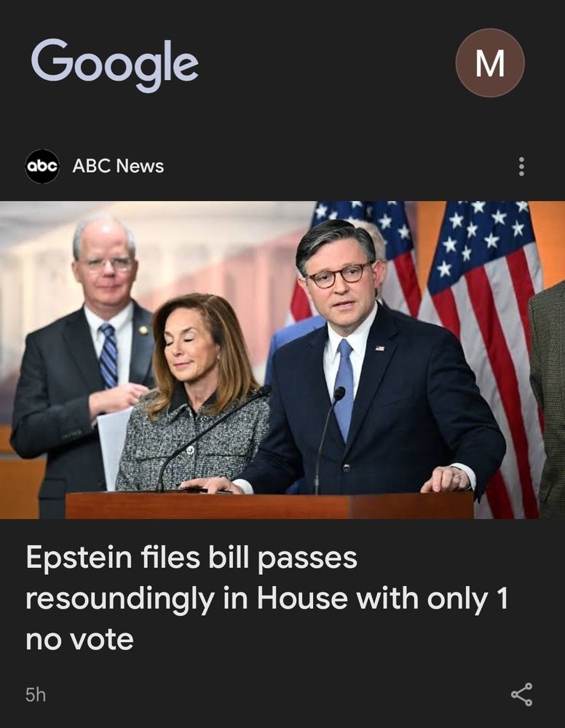The width and height of the screenshot is (565, 728).
Task: Open the M profile account avatar
Action: (490, 63)
